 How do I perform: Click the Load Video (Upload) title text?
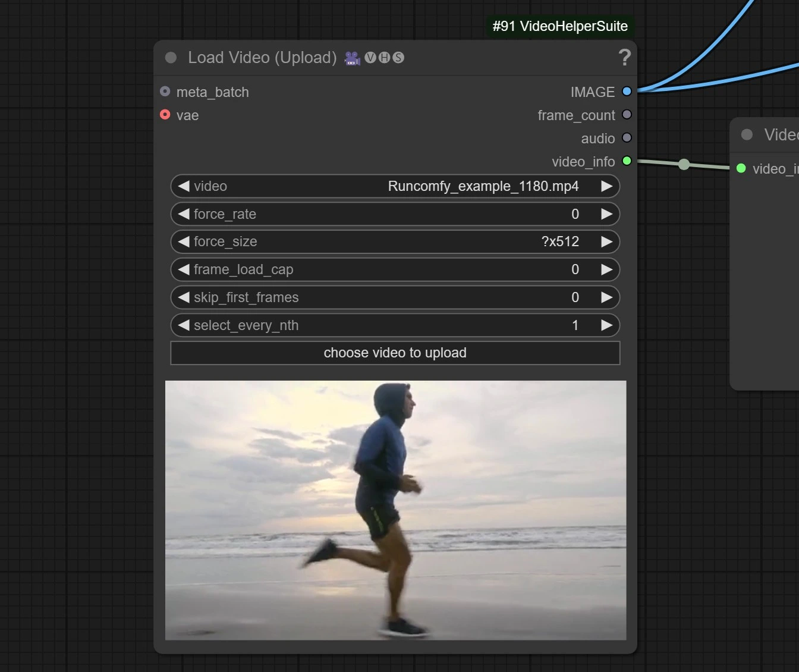[x=262, y=58]
